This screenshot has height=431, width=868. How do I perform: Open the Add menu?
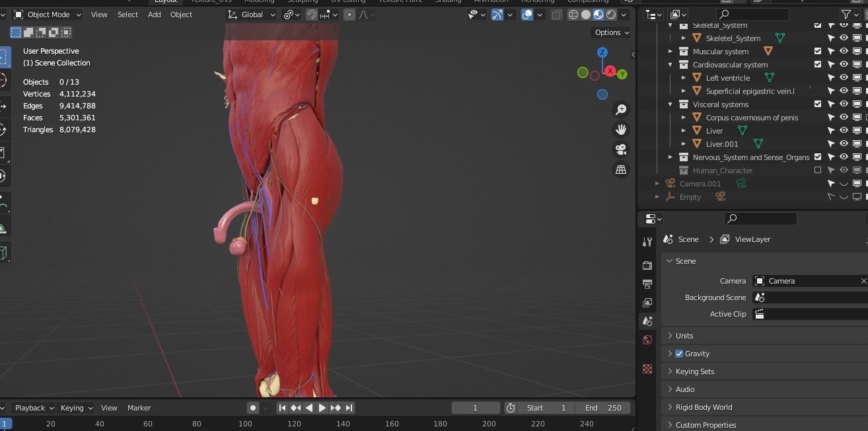[154, 15]
